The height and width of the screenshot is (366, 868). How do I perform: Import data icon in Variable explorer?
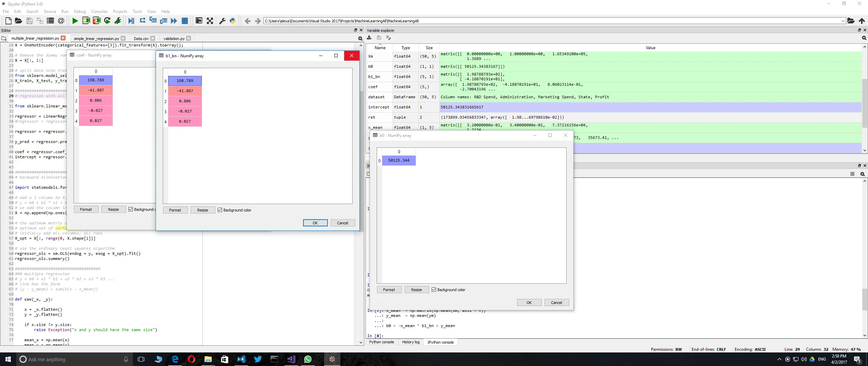pos(369,38)
